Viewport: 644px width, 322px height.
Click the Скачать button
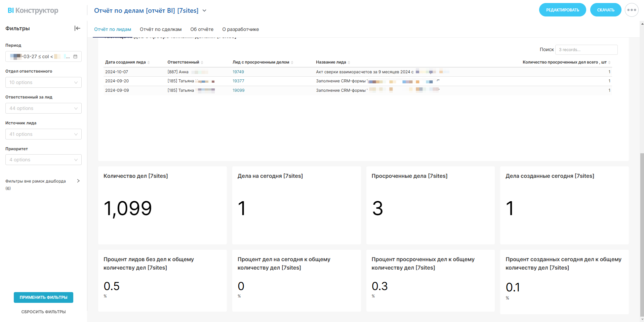[x=605, y=10]
